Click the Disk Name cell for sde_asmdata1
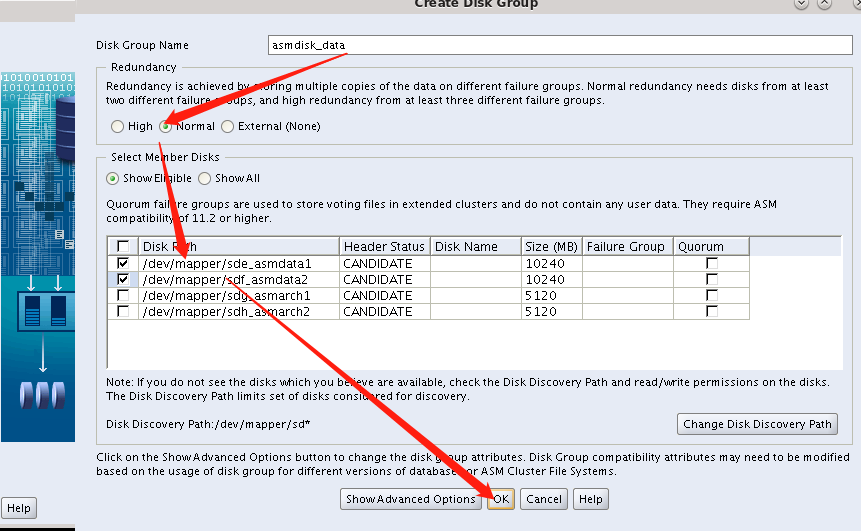 pos(476,264)
